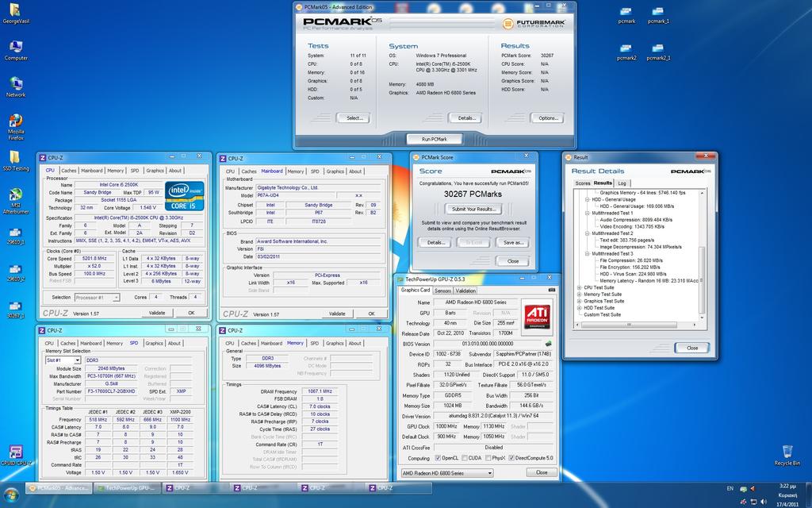Click the GPU-Z BIOS save chip icon
The width and height of the screenshot is (812, 508).
click(549, 344)
